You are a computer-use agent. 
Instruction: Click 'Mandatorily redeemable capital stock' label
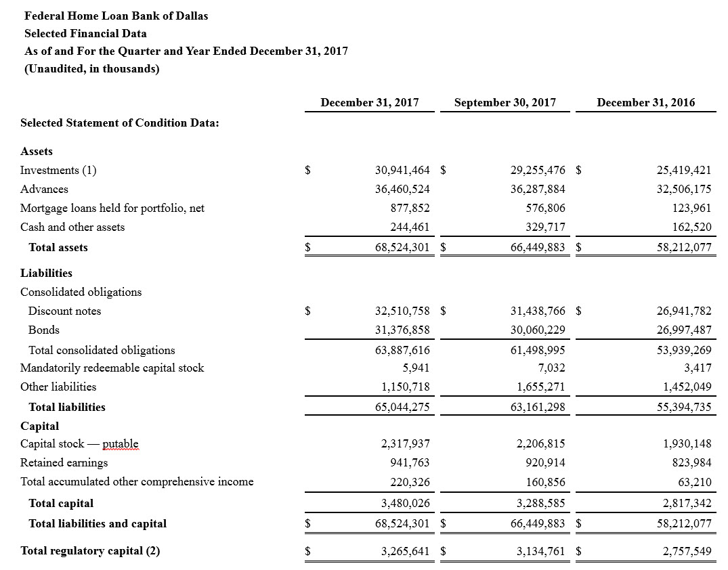[x=112, y=368]
